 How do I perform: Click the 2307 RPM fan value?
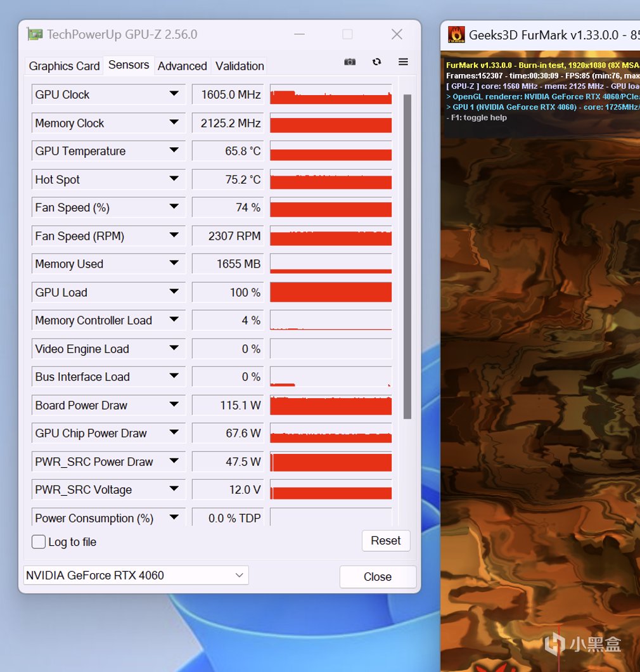[228, 236]
